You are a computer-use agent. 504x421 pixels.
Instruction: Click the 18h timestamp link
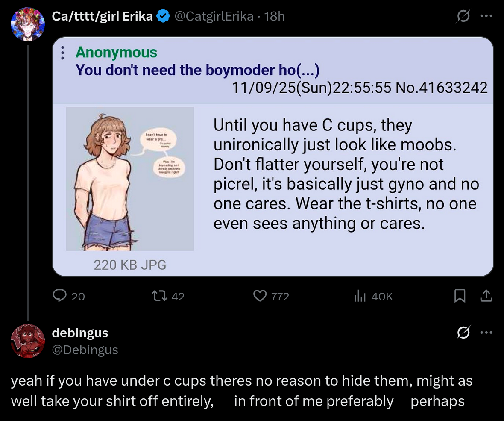274,17
